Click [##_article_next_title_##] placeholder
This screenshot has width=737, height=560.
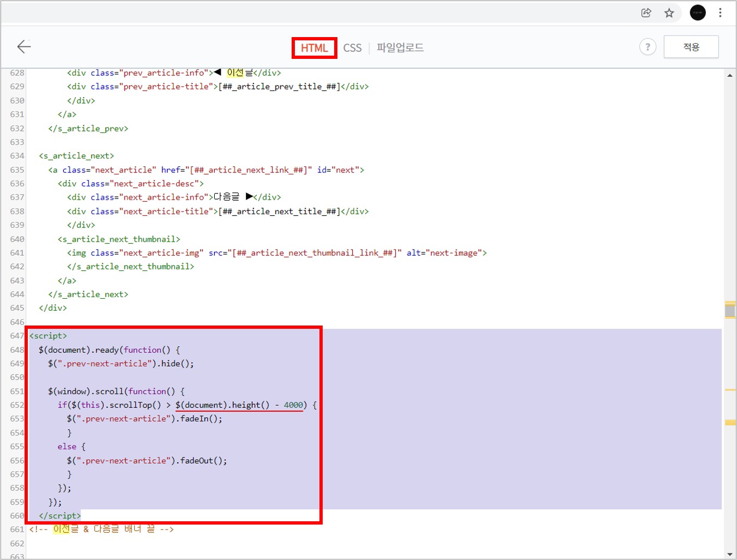click(x=279, y=212)
